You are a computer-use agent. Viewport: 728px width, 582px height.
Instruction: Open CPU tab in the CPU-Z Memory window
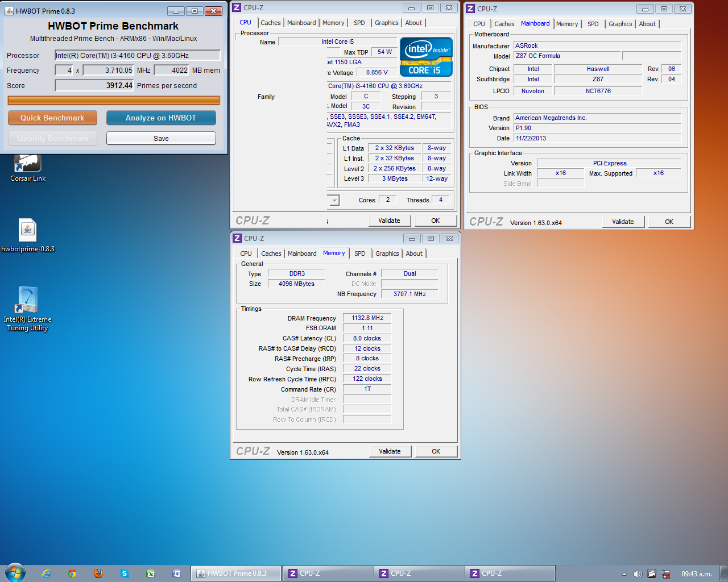pos(246,253)
